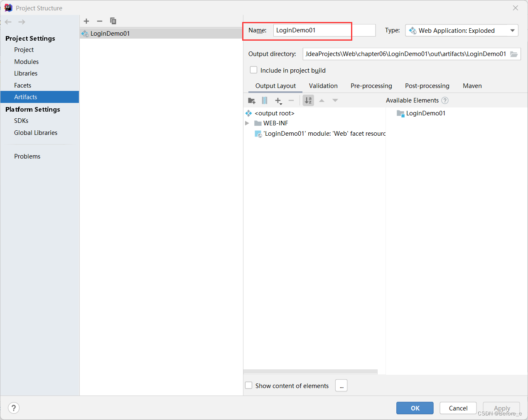
Task: Select the LoginDemo01 module in Available Elements
Action: [421, 113]
